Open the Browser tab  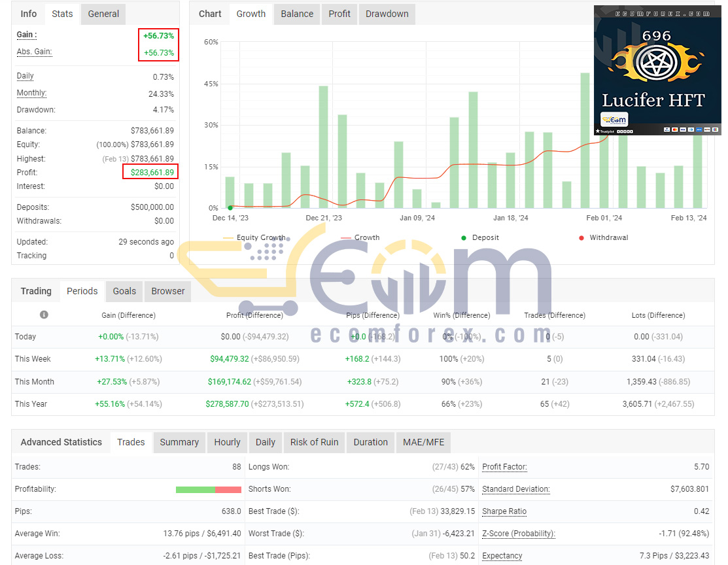coord(168,291)
